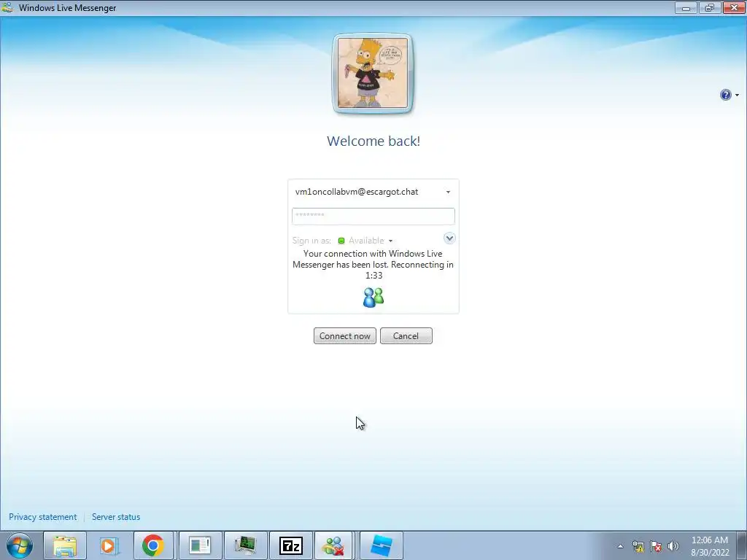Open 7-Zip from the taskbar
Screen dimensions: 747x560
pyautogui.click(x=290, y=545)
